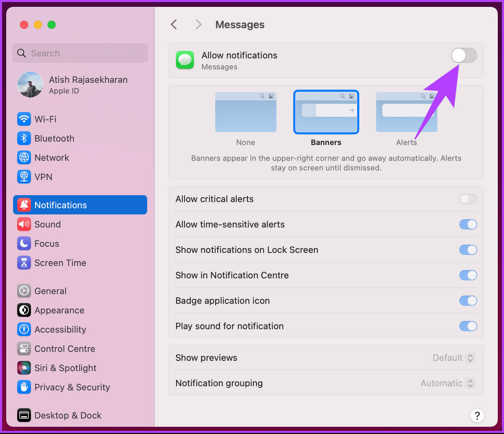Click the Focus moon icon
This screenshot has height=434, width=504.
click(x=24, y=244)
